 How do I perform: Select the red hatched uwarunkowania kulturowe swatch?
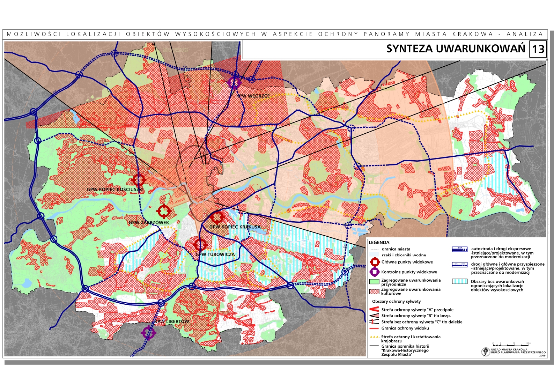click(x=374, y=291)
